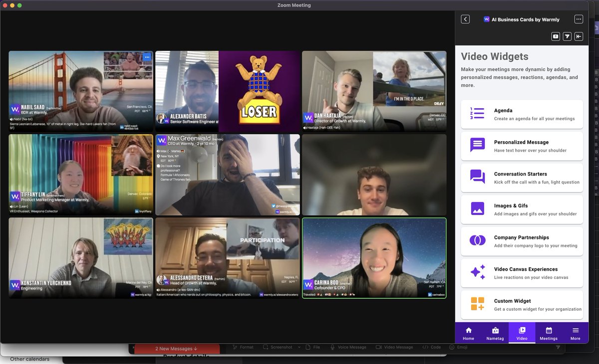Viewport: 599px width, 364px height.
Task: Click the LinkedIn icon on Carina Boo's nametag
Action: (430, 295)
